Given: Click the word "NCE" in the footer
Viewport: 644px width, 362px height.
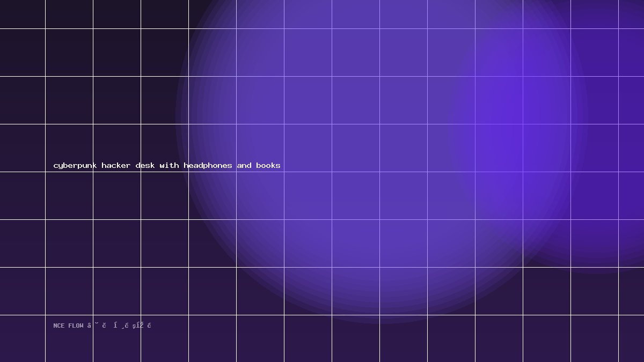Looking at the screenshot, I should (59, 326).
